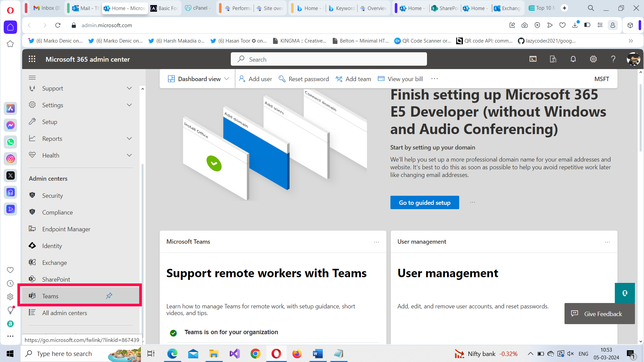Open the SharePoint admin center
Image resolution: width=644 pixels, height=362 pixels.
[x=56, y=279]
